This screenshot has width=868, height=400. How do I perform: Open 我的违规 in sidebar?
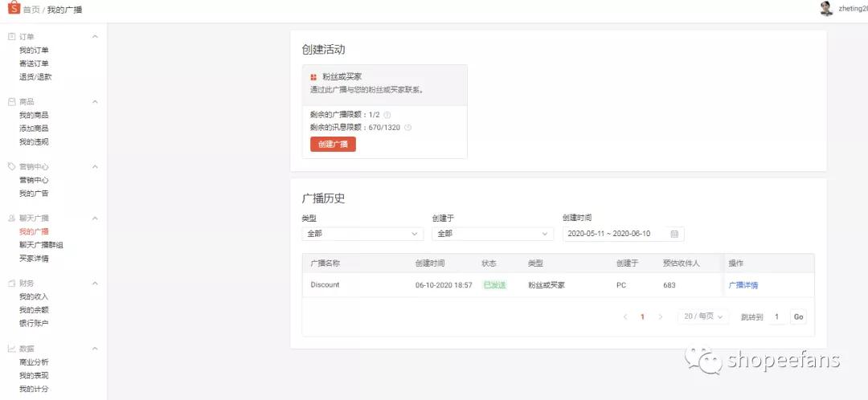coord(34,141)
